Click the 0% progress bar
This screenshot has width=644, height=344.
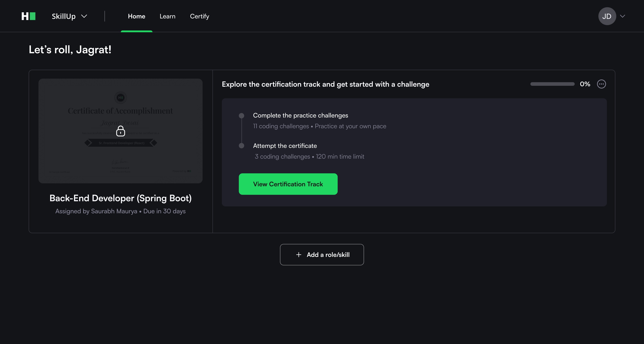[x=552, y=84]
